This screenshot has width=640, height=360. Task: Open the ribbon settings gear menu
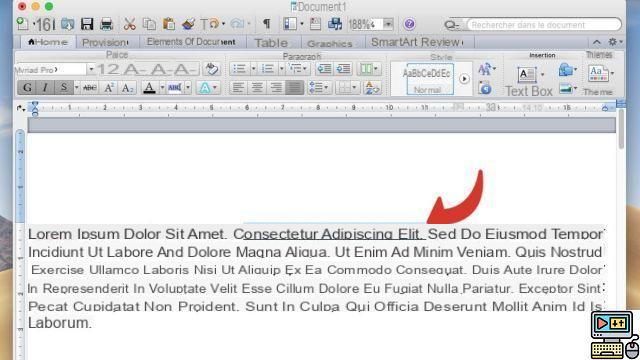615,42
